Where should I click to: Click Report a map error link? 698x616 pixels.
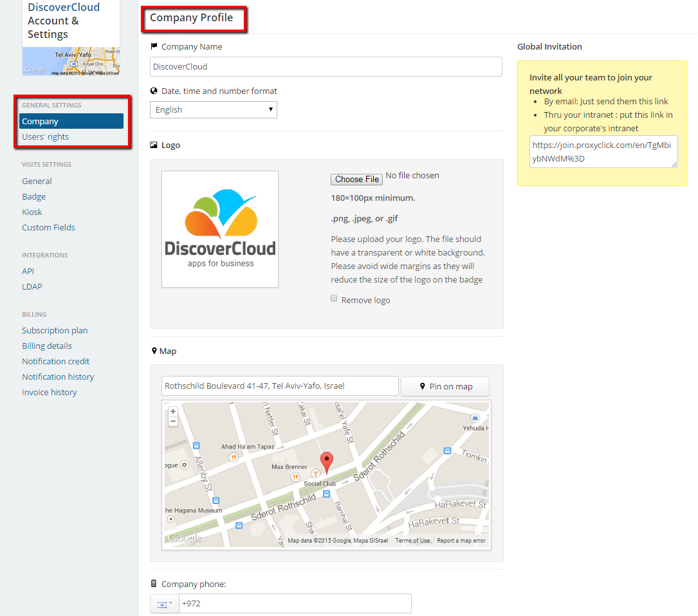(x=461, y=541)
